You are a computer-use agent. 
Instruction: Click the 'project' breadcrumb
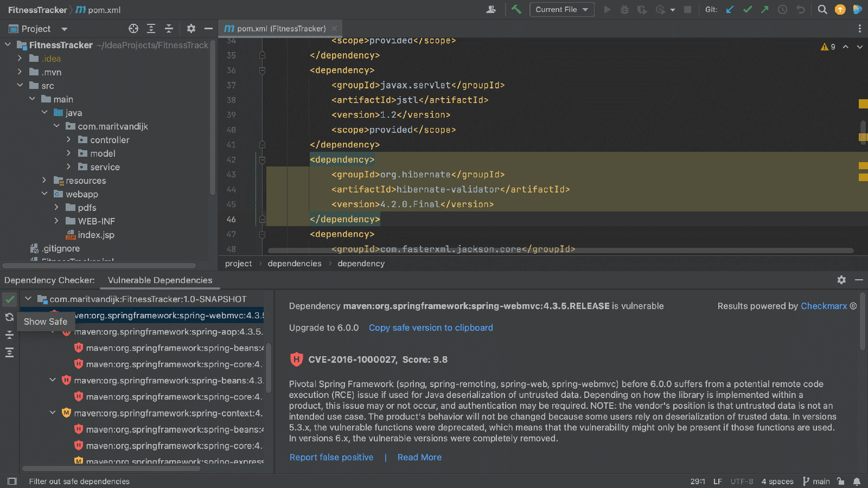pyautogui.click(x=239, y=264)
